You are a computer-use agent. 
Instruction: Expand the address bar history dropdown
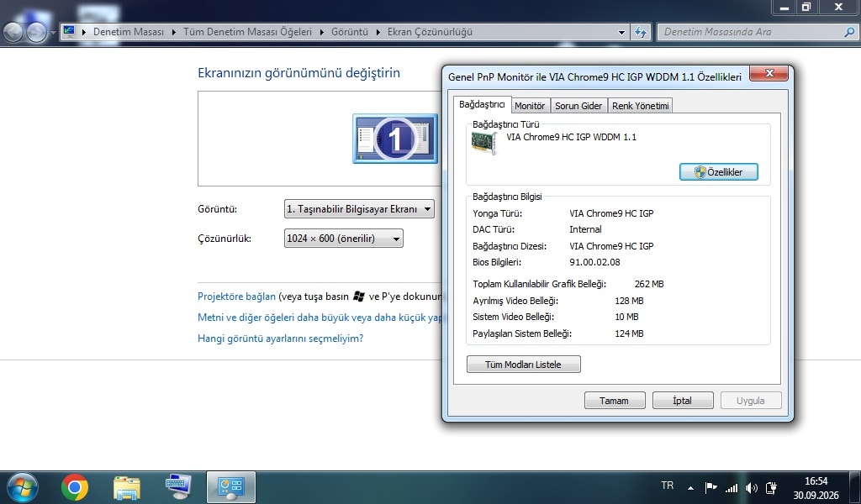coord(621,33)
